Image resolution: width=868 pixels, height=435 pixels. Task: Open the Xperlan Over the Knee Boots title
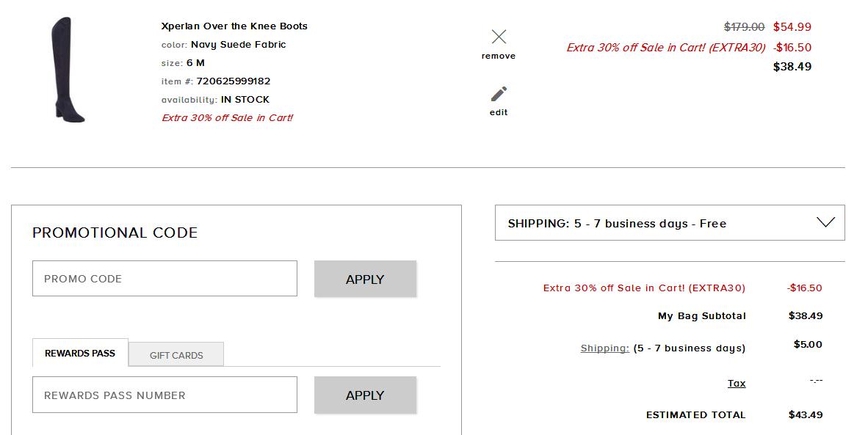[234, 26]
